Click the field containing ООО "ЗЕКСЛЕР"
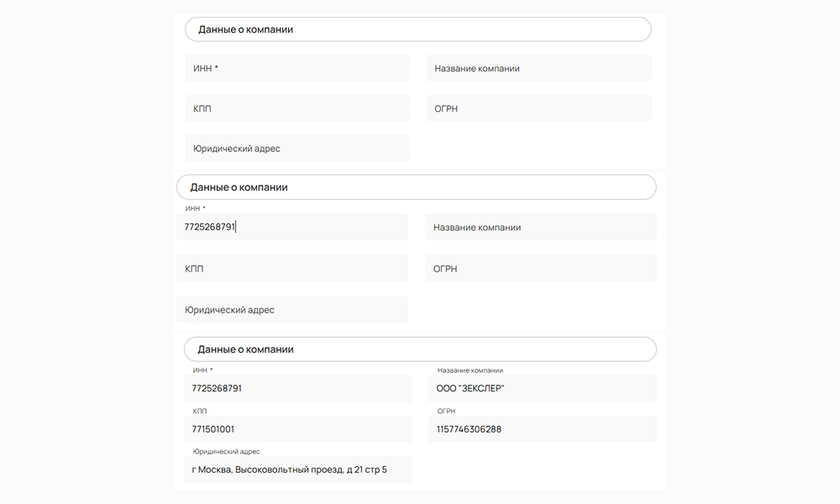Screen dimensions: 840x504 pos(546,388)
